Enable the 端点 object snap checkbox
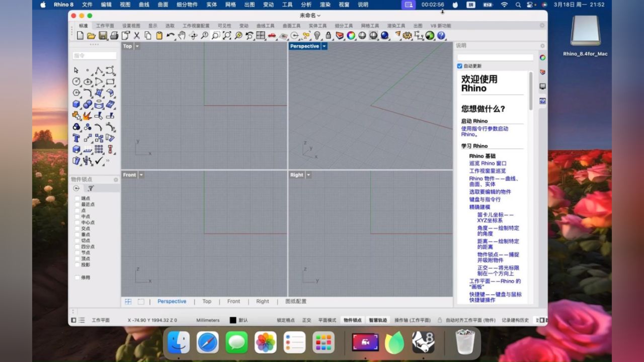 pos(77,198)
